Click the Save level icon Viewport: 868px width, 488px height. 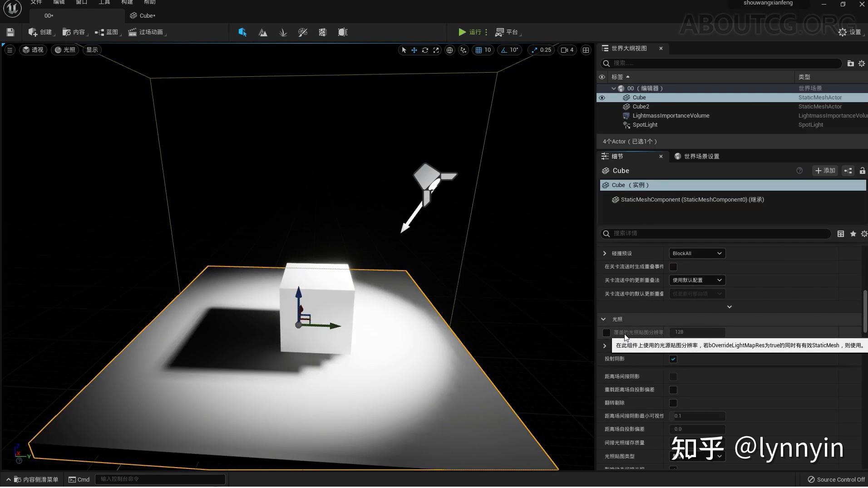(x=10, y=32)
